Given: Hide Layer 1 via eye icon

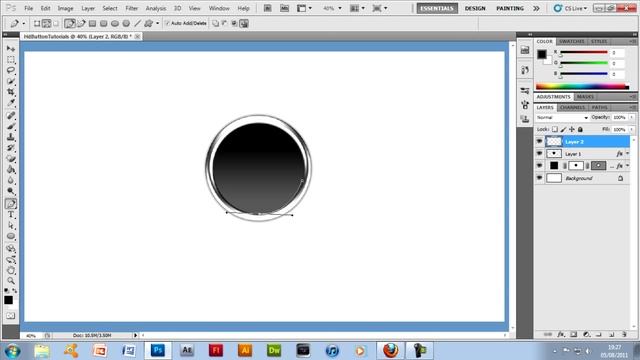Looking at the screenshot, I should pyautogui.click(x=539, y=154).
